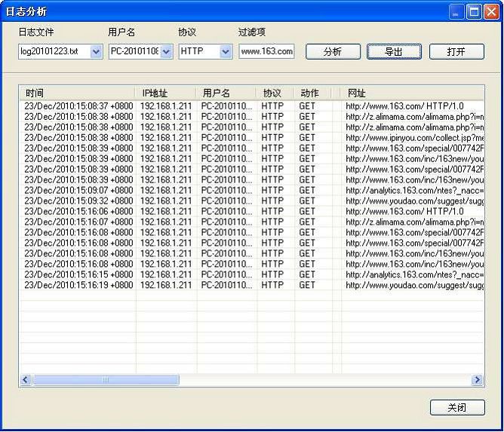Maximize the 日志分析 window
Viewport: 504px width, 432px height.
[x=474, y=12]
